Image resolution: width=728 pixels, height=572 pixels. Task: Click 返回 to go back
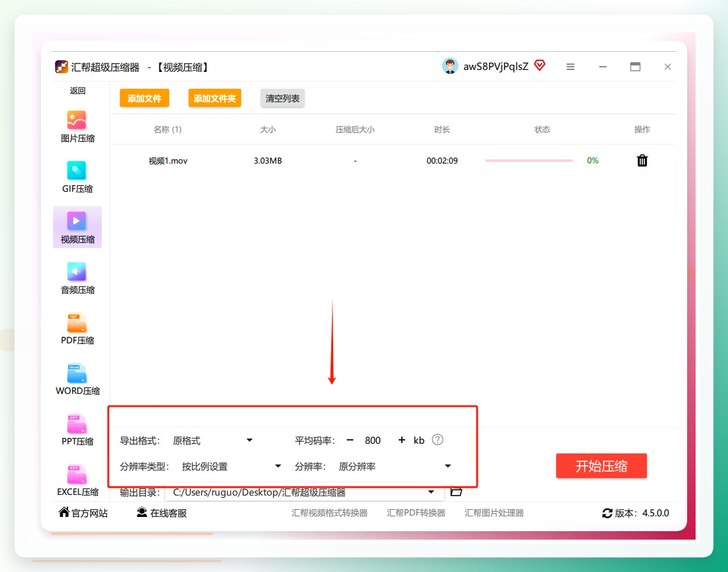click(78, 91)
